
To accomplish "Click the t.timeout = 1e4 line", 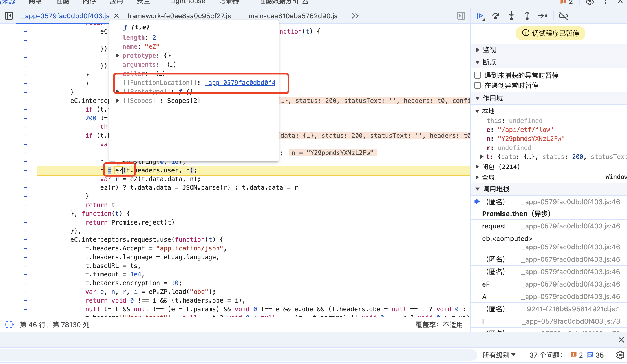I will click(x=115, y=274).
